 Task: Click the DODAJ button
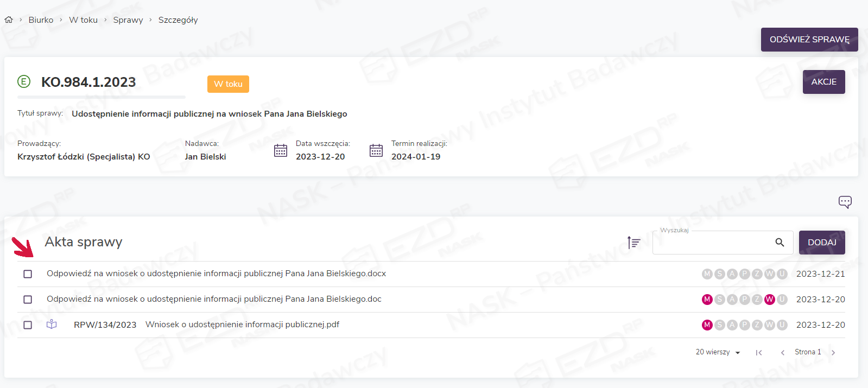(x=822, y=243)
